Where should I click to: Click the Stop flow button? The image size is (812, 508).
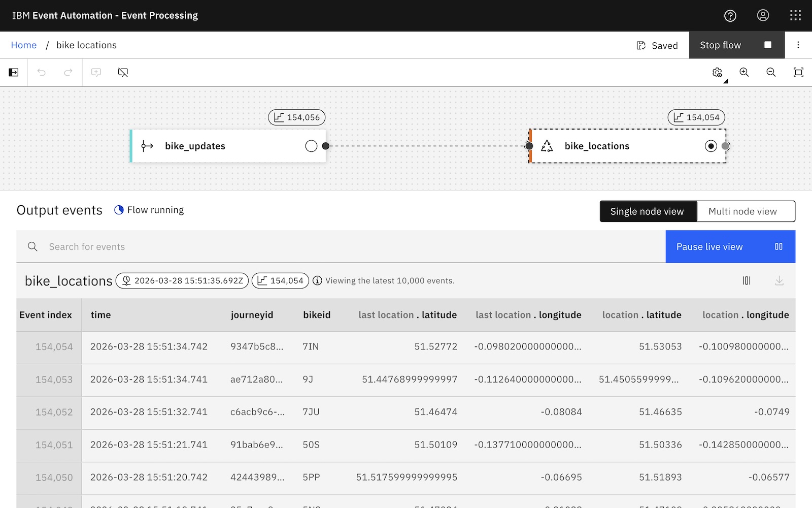click(x=736, y=45)
